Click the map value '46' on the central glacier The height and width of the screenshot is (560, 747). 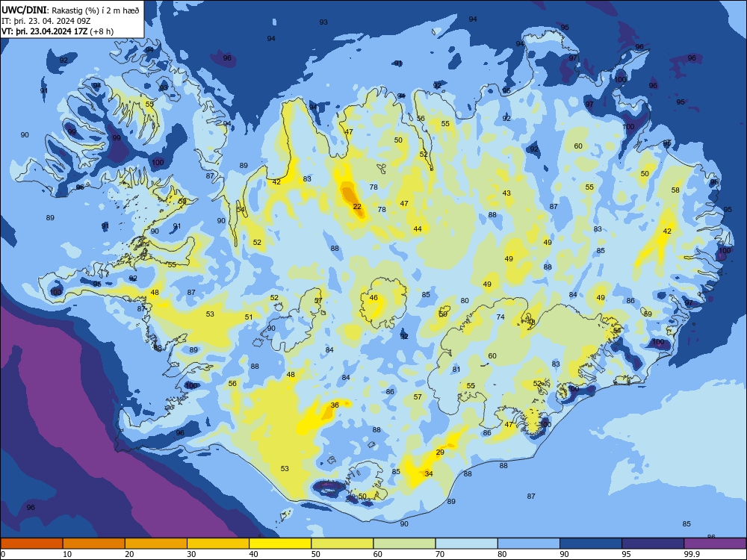373,298
